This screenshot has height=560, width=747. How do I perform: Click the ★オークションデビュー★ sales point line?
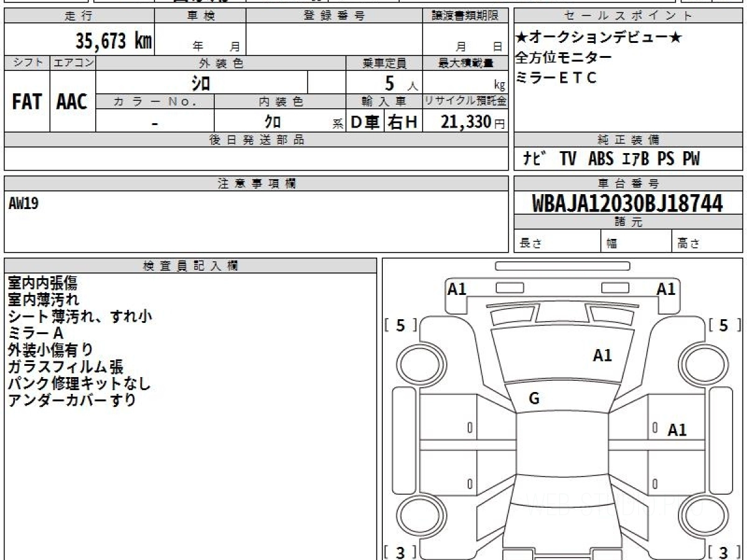(x=599, y=38)
